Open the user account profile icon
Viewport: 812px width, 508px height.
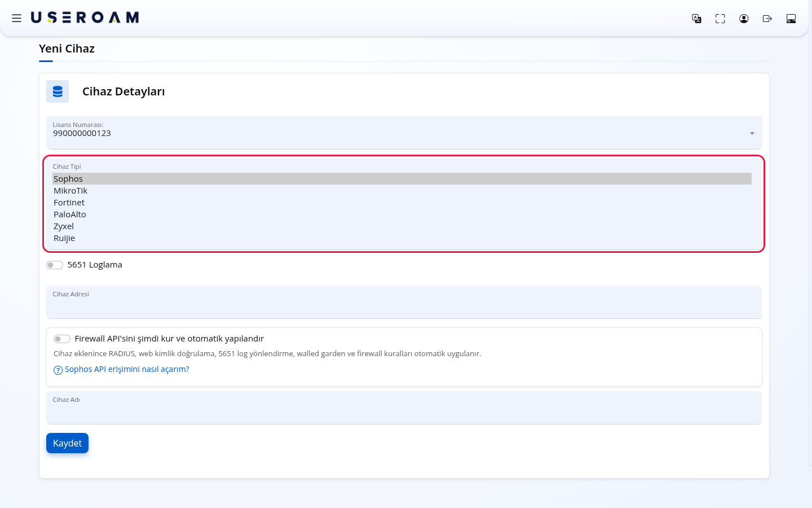[744, 19]
